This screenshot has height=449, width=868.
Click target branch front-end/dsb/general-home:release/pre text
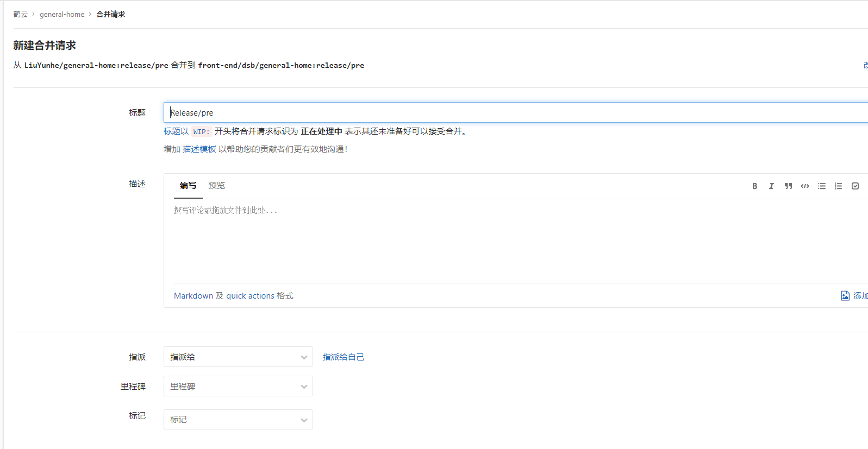pos(281,65)
